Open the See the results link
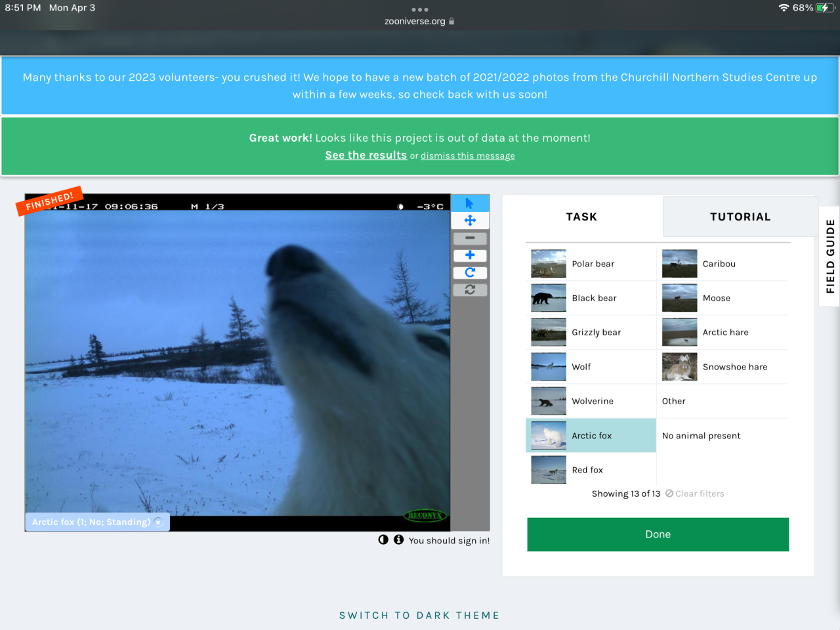Image resolution: width=840 pixels, height=630 pixels. [x=366, y=155]
